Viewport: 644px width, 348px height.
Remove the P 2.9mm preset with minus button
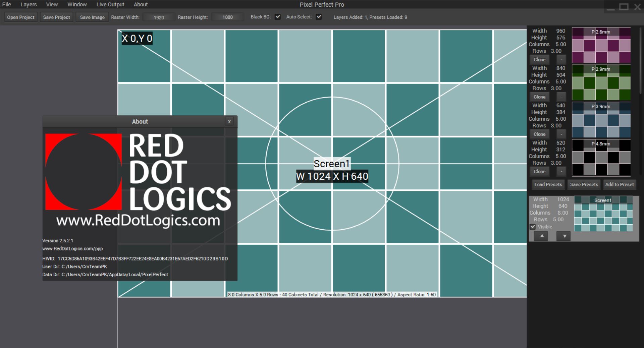pos(561,97)
